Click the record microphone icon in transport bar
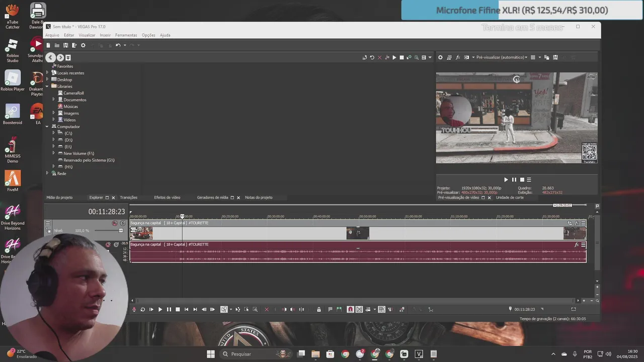Screen dimensions: 644x362 pyautogui.click(x=134, y=310)
